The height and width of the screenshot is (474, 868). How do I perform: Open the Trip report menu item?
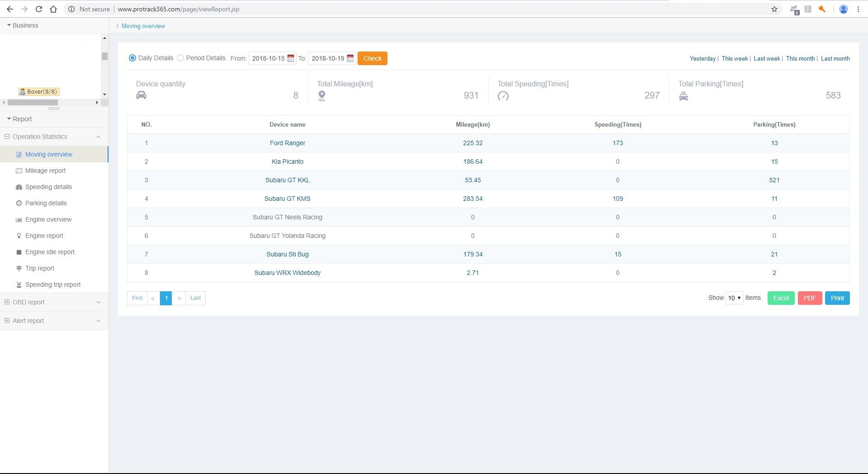click(x=40, y=268)
